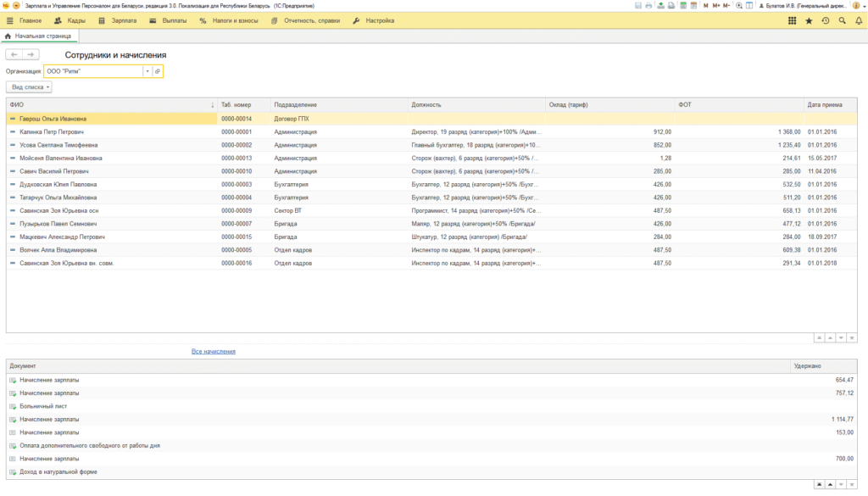This screenshot has width=868, height=496.
Task: Navigate back with the left arrow
Action: (x=14, y=55)
